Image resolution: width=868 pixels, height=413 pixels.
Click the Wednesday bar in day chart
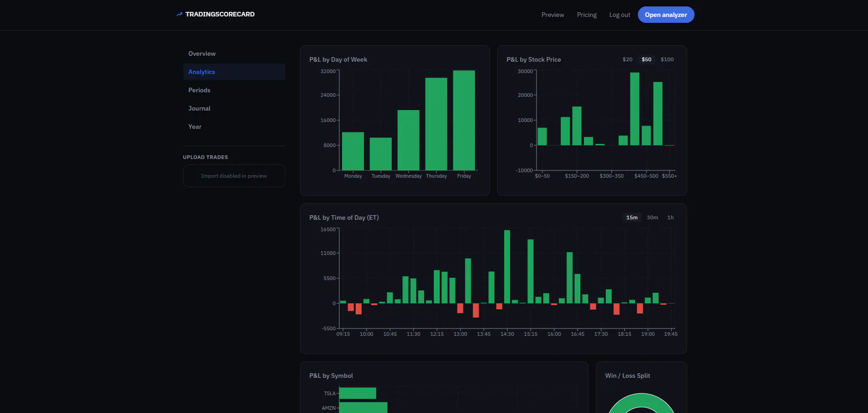click(409, 140)
